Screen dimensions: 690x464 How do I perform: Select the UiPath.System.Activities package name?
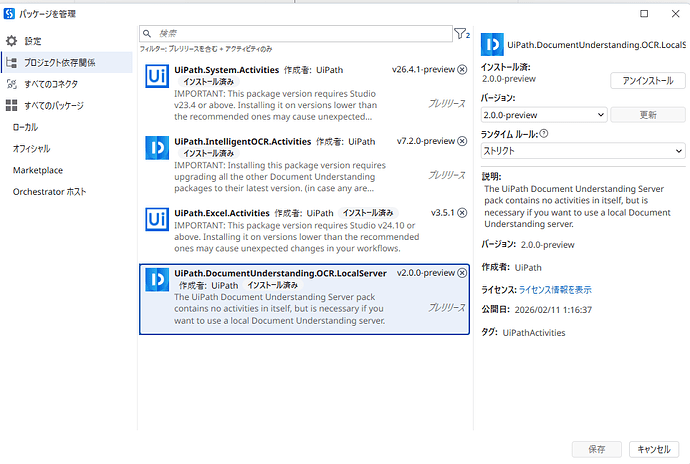227,70
